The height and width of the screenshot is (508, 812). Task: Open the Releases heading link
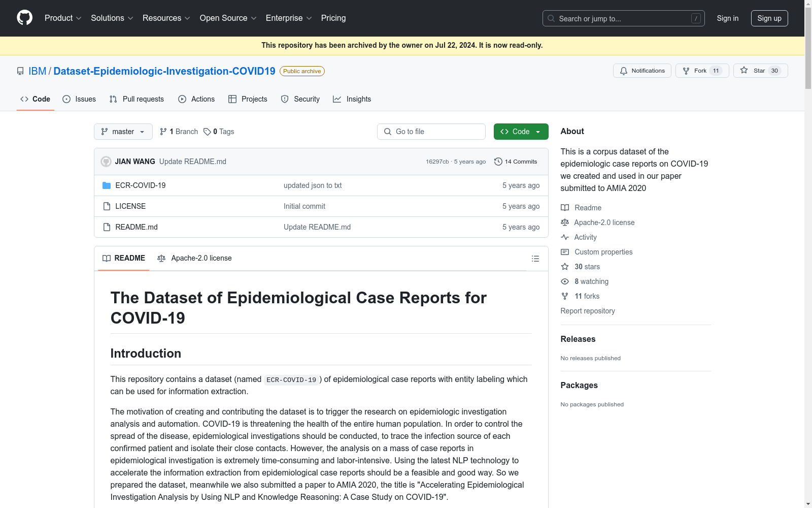click(578, 339)
